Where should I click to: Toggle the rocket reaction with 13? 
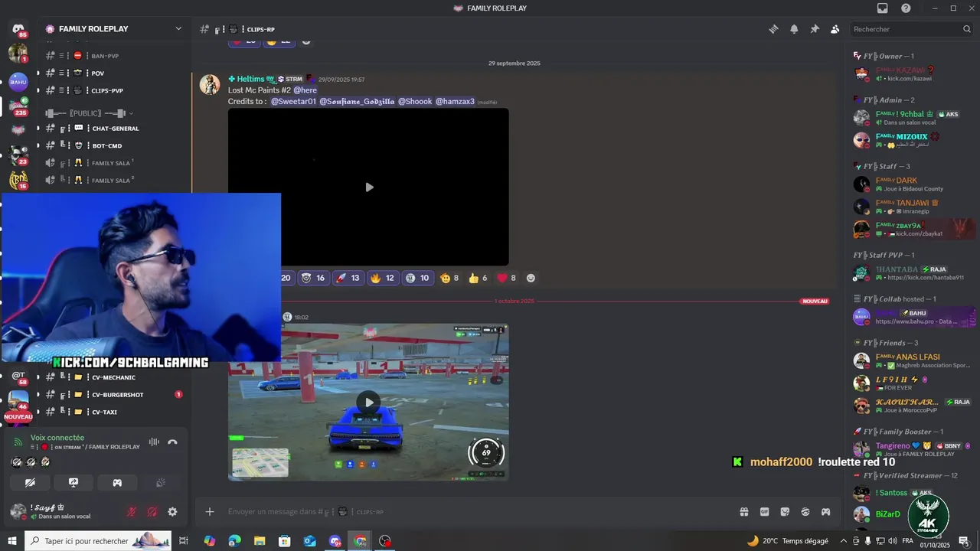coord(347,278)
